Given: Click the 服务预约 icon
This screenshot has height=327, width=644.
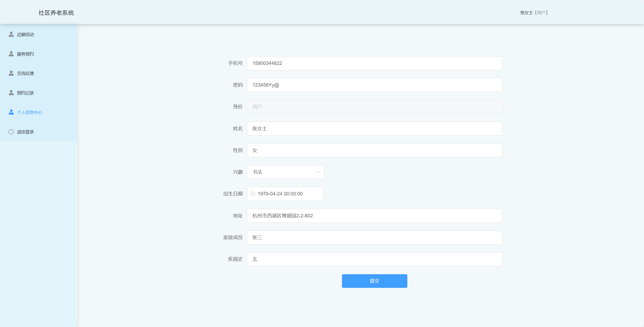Looking at the screenshot, I should (11, 54).
